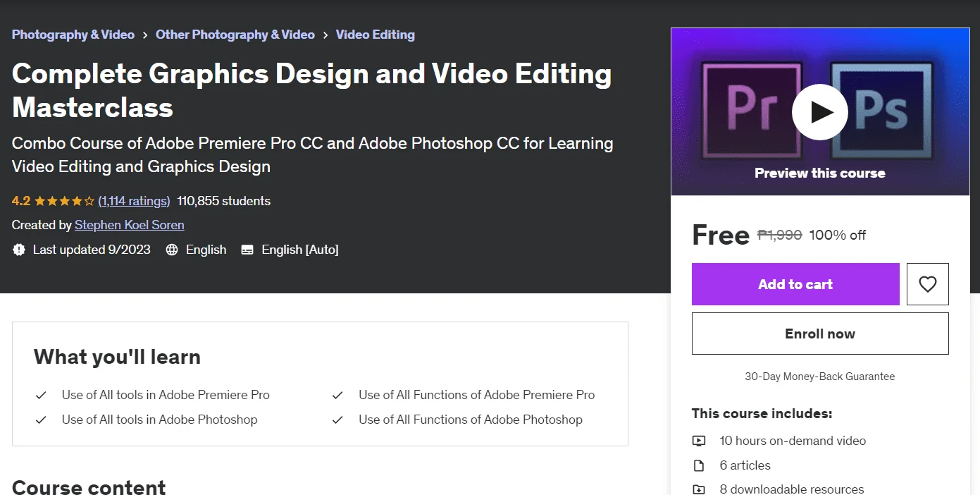Viewport: 980px width, 495px height.
Task: Open instructor Stephen Koel Soren profile
Action: point(130,225)
